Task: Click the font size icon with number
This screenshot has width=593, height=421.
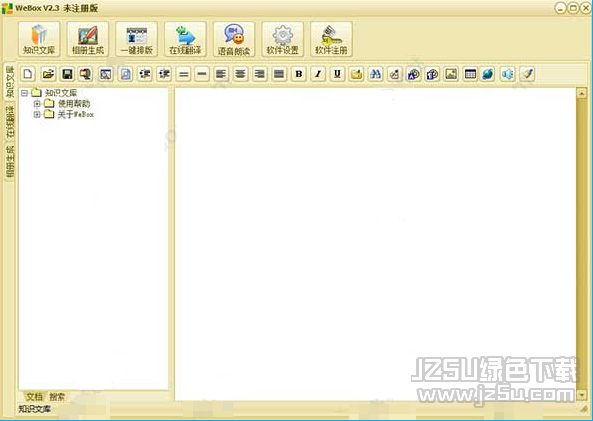Action: point(432,74)
